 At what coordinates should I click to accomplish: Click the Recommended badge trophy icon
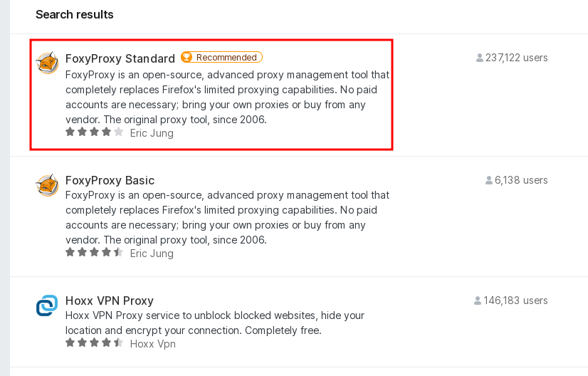click(x=187, y=58)
